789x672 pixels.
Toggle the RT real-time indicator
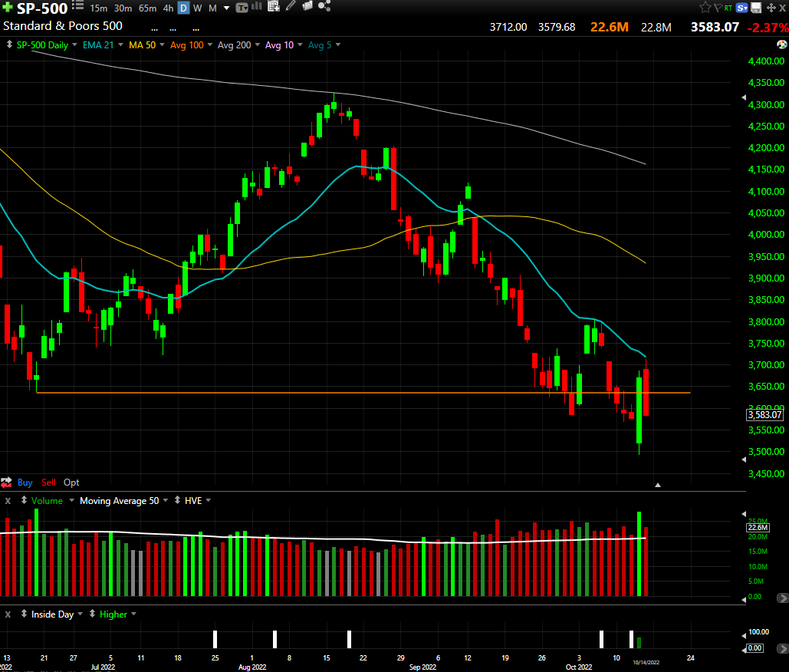click(x=728, y=8)
